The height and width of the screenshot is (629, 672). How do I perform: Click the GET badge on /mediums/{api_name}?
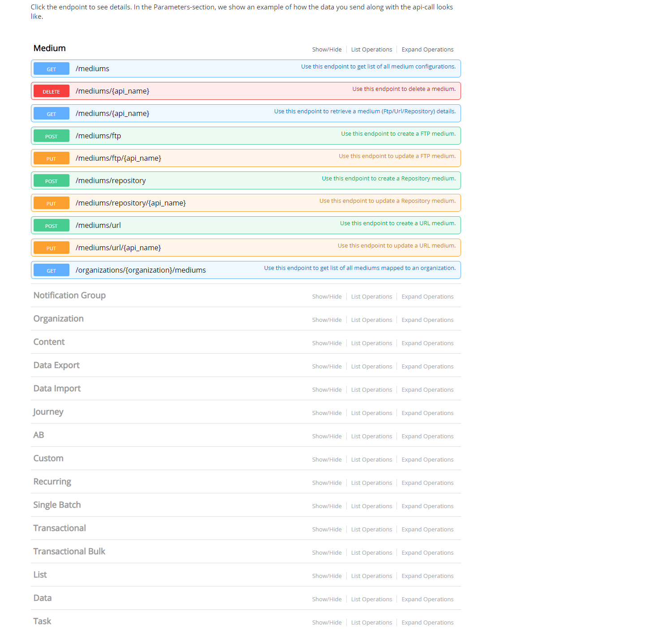coord(51,113)
